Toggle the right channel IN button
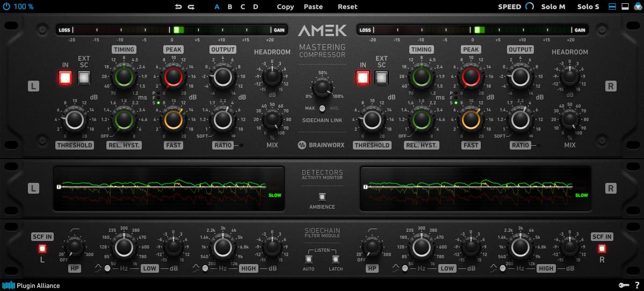Viewport: 644px width, 291px height. [363, 77]
